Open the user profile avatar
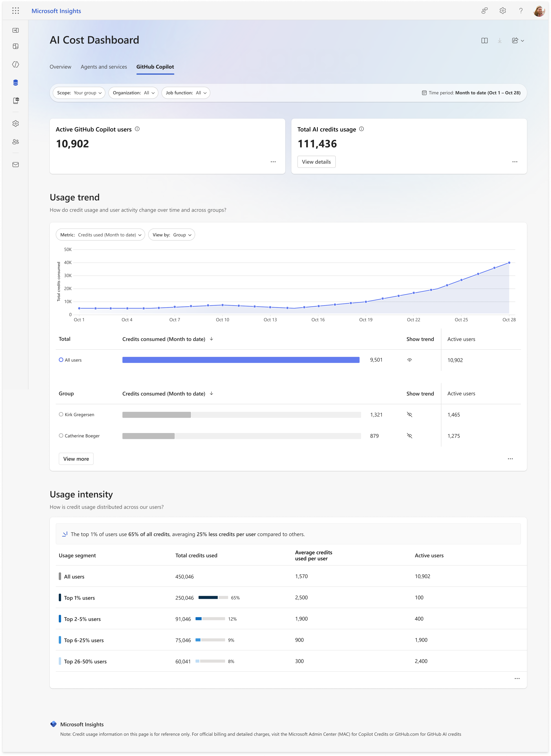Screen dimensions: 551x756 point(539,11)
